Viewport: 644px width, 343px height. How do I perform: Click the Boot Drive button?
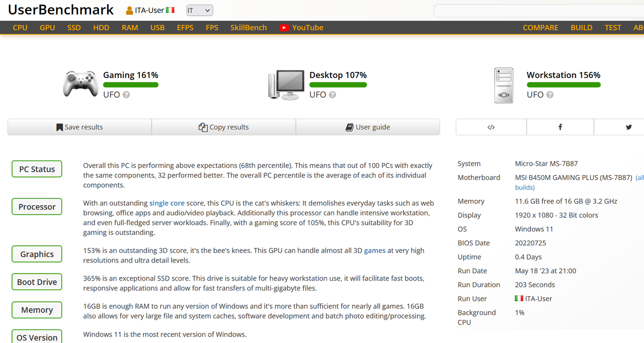[37, 282]
